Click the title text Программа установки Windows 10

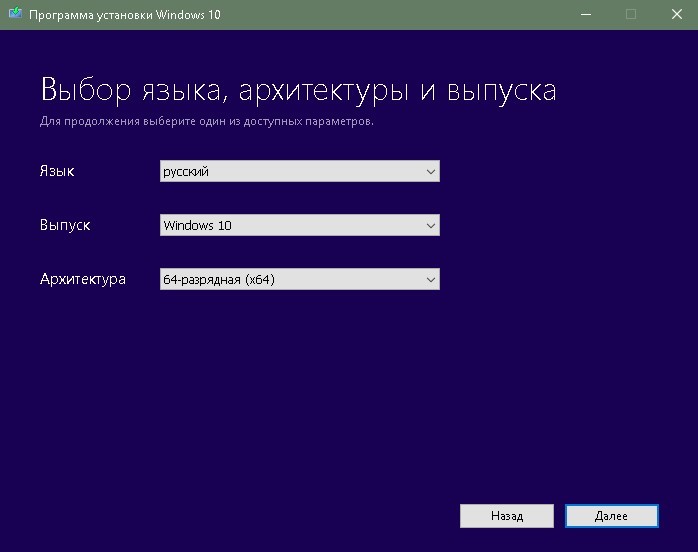(x=125, y=15)
